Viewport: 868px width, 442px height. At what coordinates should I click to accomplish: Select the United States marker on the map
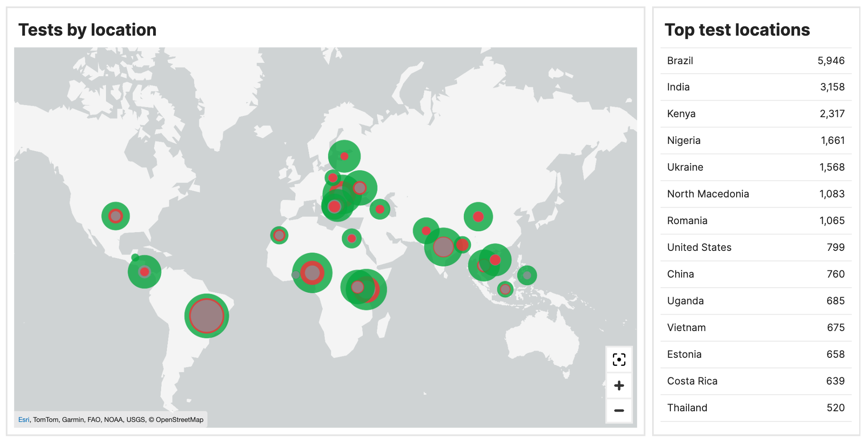[115, 216]
